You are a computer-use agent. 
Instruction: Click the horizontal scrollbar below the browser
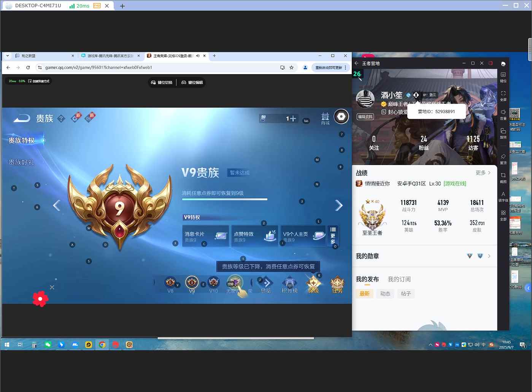click(x=236, y=338)
